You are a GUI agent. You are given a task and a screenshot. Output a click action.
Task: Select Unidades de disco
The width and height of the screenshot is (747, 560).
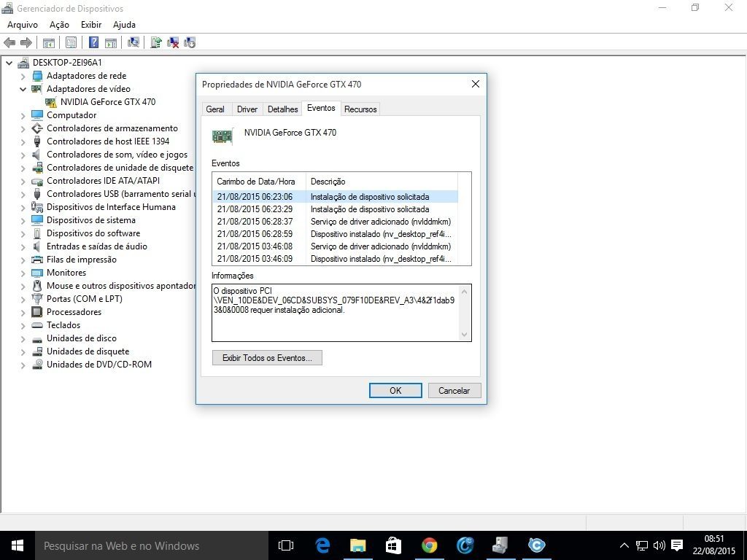click(x=82, y=338)
